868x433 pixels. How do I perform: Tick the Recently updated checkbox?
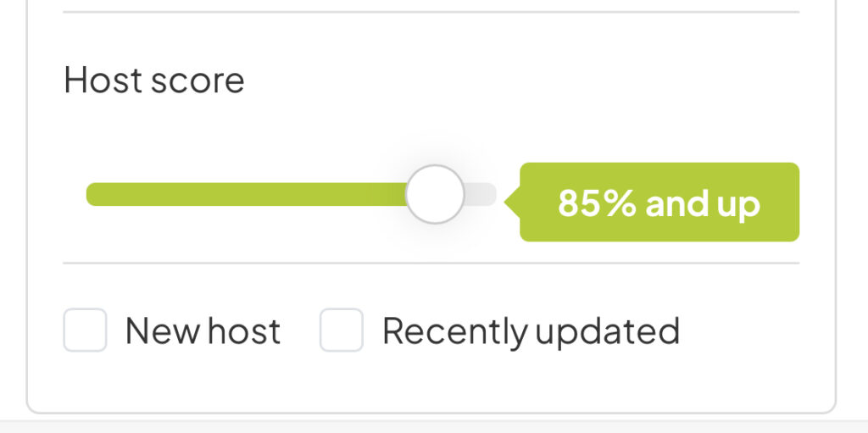coord(341,330)
